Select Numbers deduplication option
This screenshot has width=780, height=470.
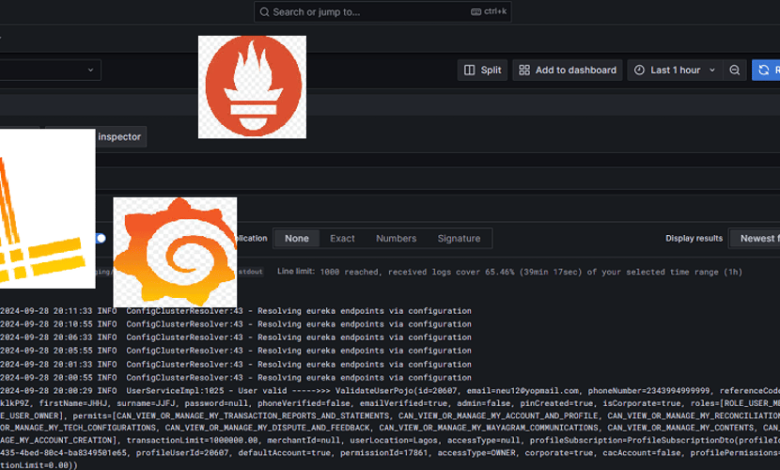[396, 238]
